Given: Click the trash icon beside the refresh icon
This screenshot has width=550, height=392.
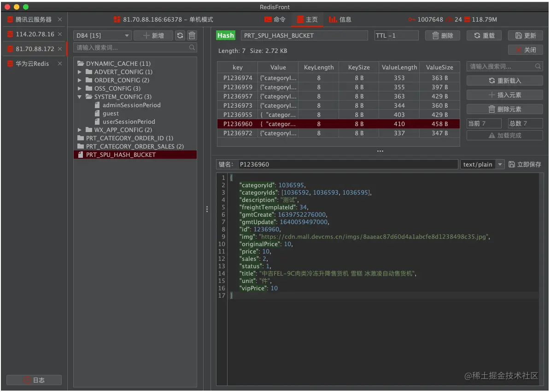Looking at the screenshot, I should (x=192, y=35).
